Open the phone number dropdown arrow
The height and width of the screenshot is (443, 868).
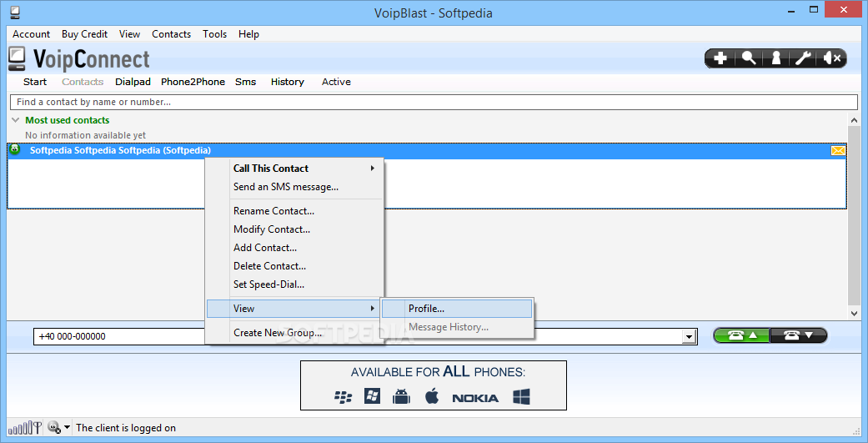click(690, 336)
